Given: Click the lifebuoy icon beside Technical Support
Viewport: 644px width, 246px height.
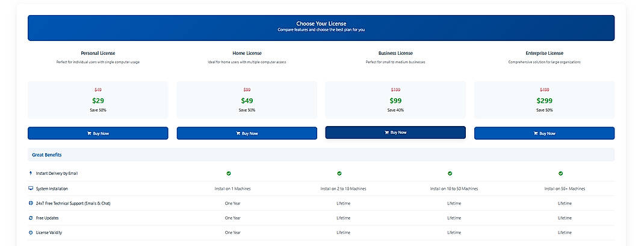Looking at the screenshot, I should pos(30,203).
